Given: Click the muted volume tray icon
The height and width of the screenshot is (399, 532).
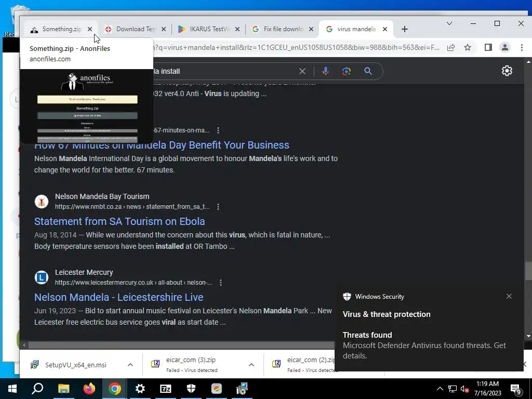Looking at the screenshot, I should tap(464, 389).
